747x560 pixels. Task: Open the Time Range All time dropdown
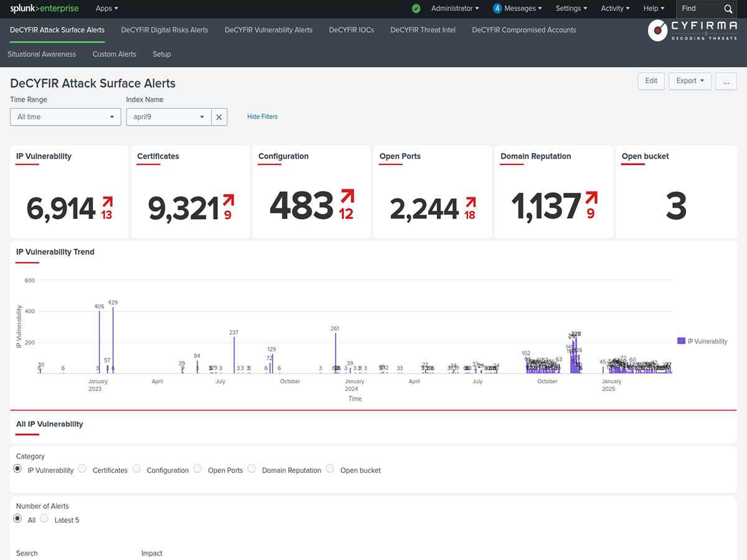click(x=65, y=117)
